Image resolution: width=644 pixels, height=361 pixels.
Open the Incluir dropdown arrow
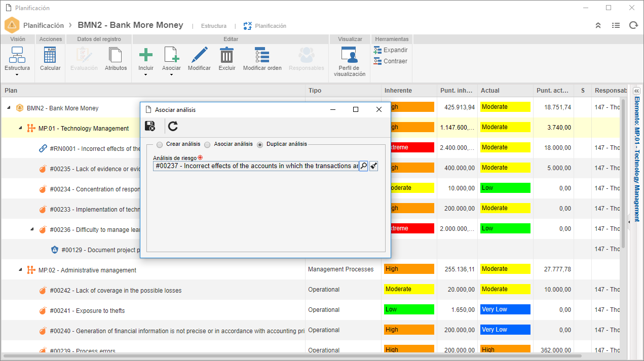click(x=146, y=75)
